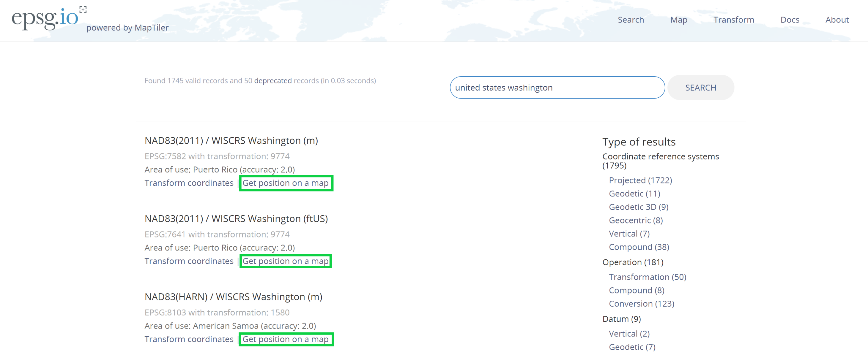Open the Docs navigation link
868x352 pixels.
790,20
